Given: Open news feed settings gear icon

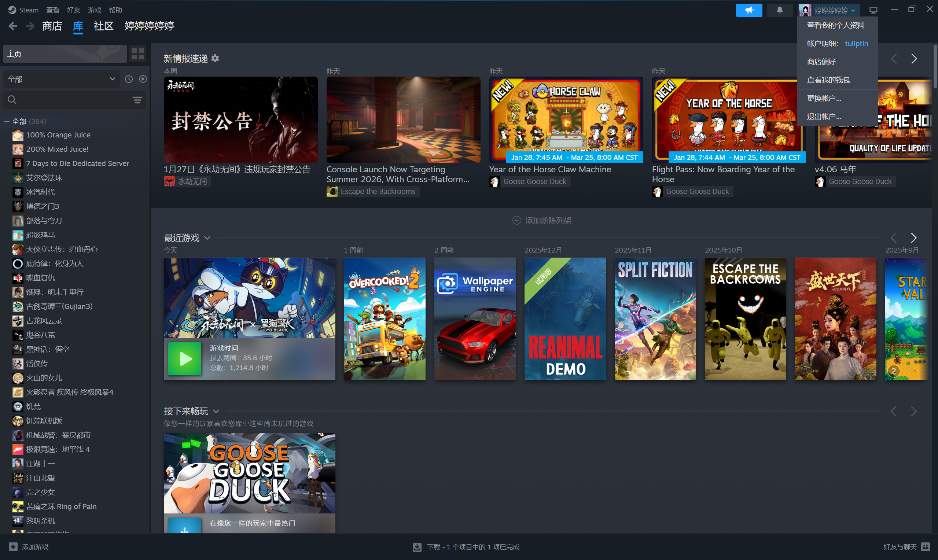Looking at the screenshot, I should click(215, 59).
